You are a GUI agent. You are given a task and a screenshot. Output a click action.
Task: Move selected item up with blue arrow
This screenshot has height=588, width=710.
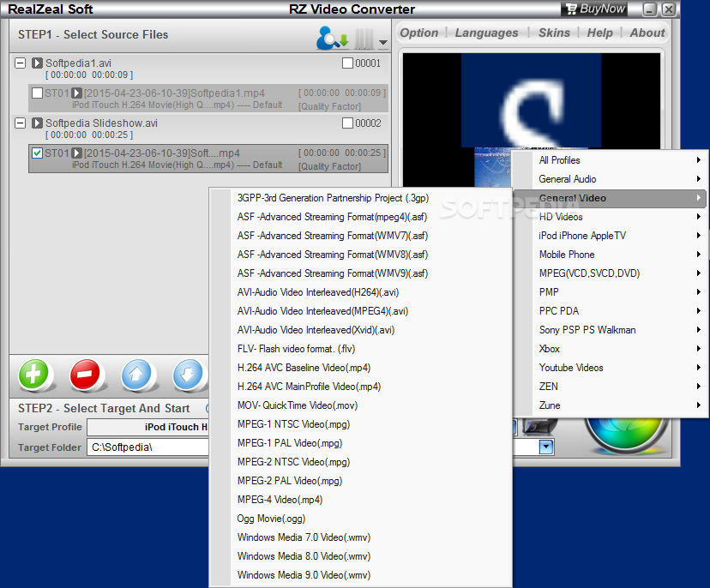[x=136, y=375]
